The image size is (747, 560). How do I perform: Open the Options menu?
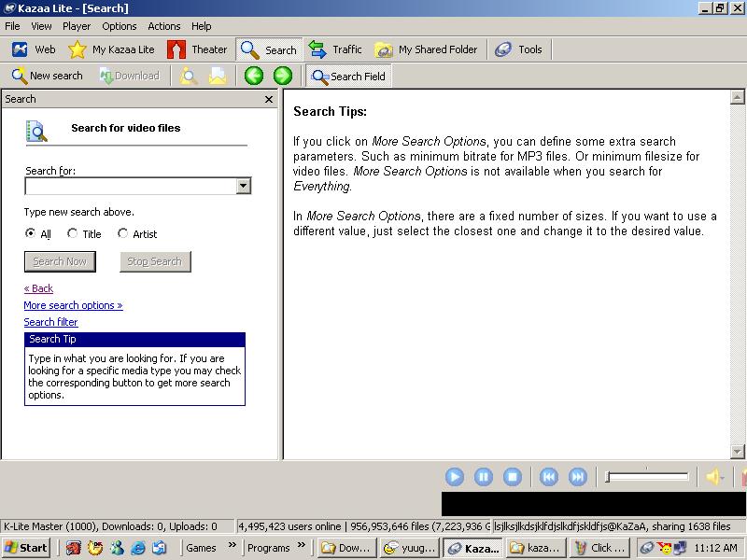tap(119, 26)
